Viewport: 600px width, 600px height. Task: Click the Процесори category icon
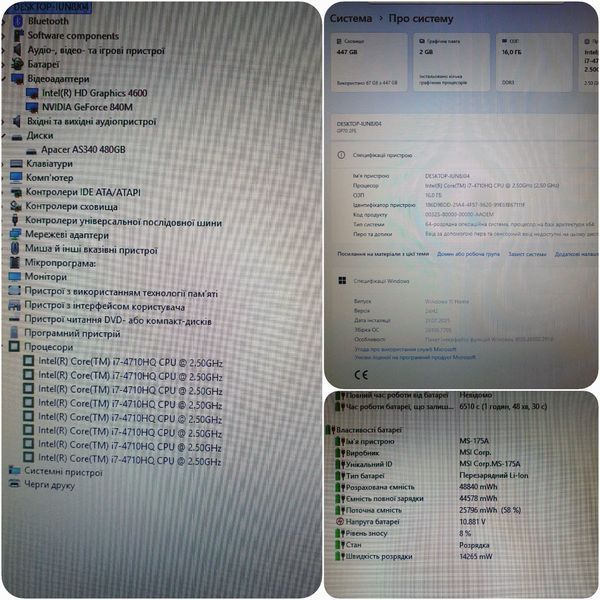pos(14,346)
